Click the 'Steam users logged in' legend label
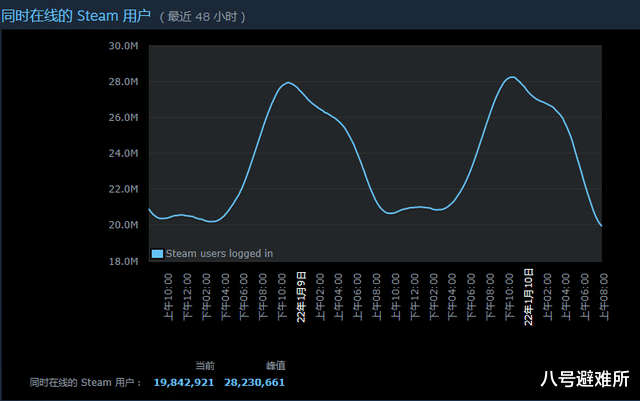The image size is (640, 401). coord(219,254)
